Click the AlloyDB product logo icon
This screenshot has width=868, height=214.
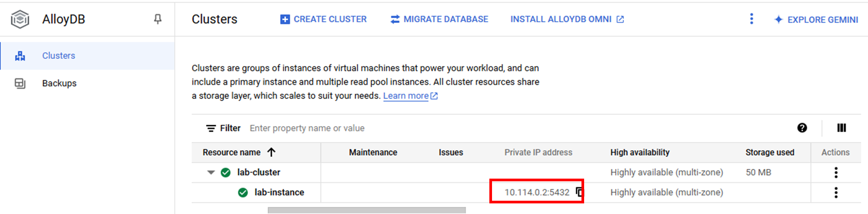pyautogui.click(x=20, y=19)
